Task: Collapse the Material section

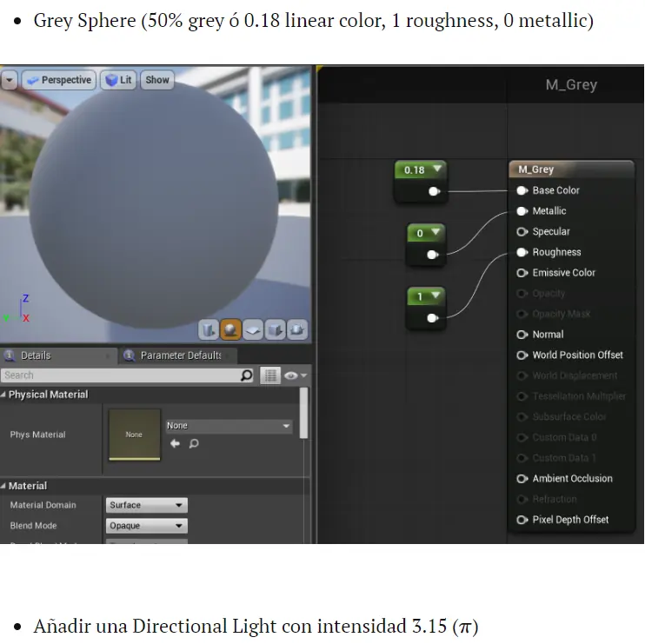Action: click(3, 486)
